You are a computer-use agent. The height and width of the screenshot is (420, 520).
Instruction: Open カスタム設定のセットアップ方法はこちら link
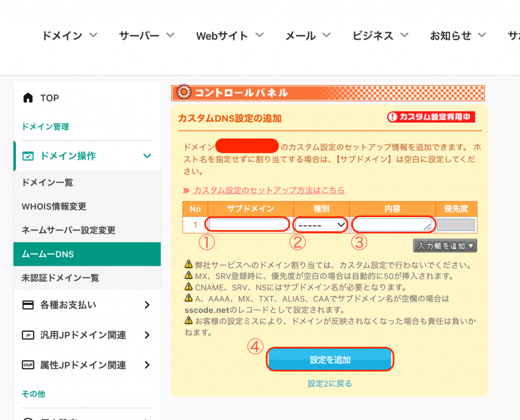(269, 190)
